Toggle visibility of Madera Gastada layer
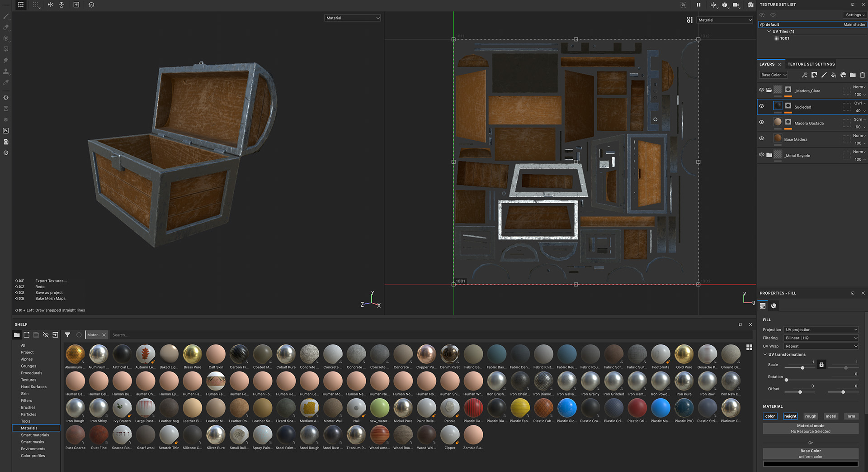Viewport: 868px width, 472px height. tap(762, 122)
